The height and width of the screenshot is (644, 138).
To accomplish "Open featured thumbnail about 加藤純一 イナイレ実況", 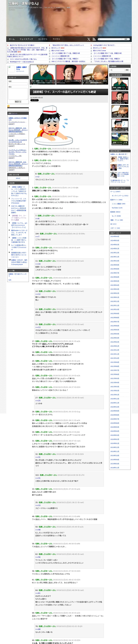I will [43, 74].
